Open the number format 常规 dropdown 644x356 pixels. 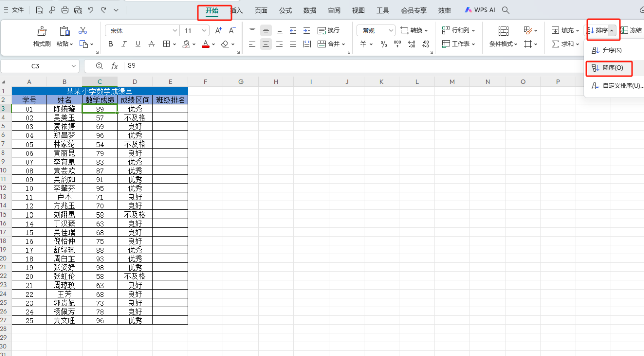391,31
